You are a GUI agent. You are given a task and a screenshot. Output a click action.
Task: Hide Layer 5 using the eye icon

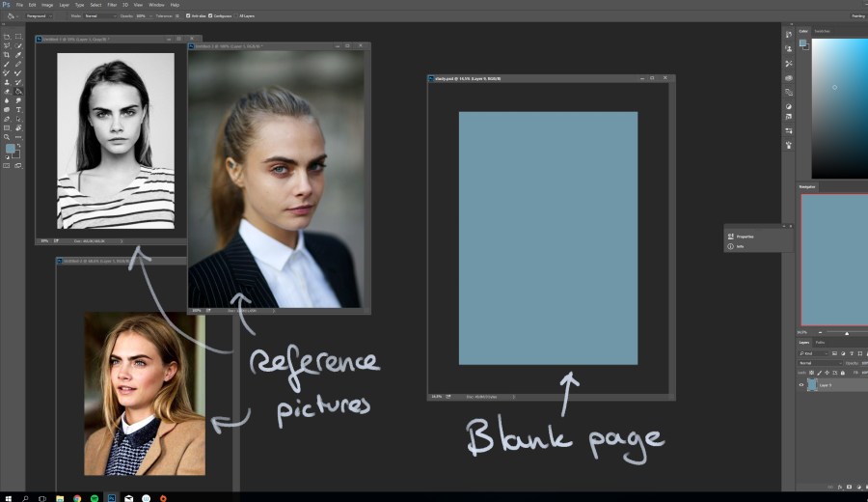[801, 384]
